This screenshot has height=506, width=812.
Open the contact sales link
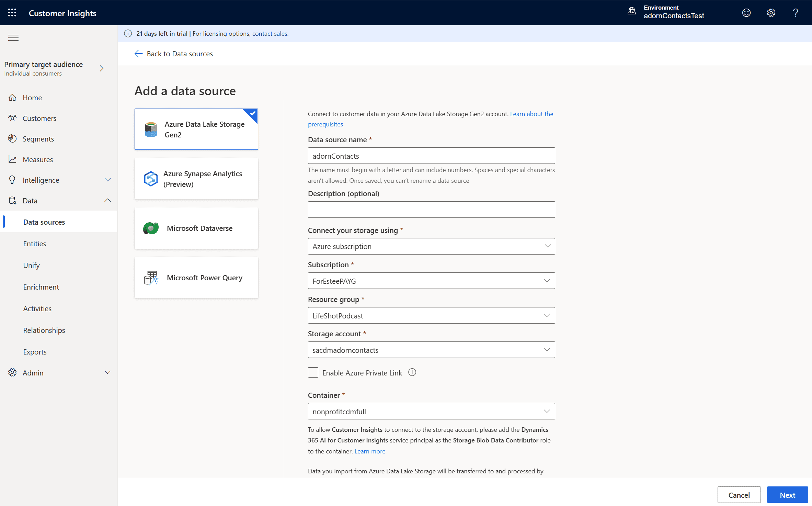click(x=270, y=34)
